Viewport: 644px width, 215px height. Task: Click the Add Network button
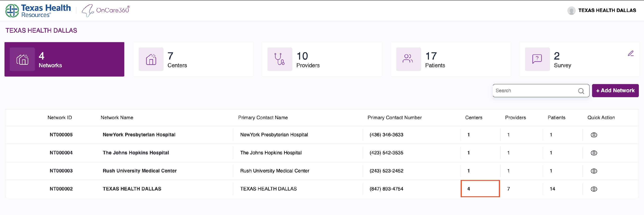(615, 91)
